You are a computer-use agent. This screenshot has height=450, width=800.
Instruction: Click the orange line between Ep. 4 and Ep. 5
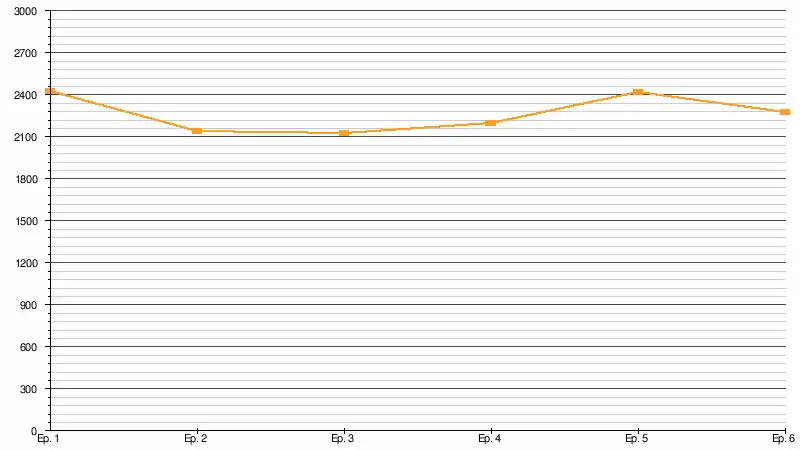tap(565, 108)
